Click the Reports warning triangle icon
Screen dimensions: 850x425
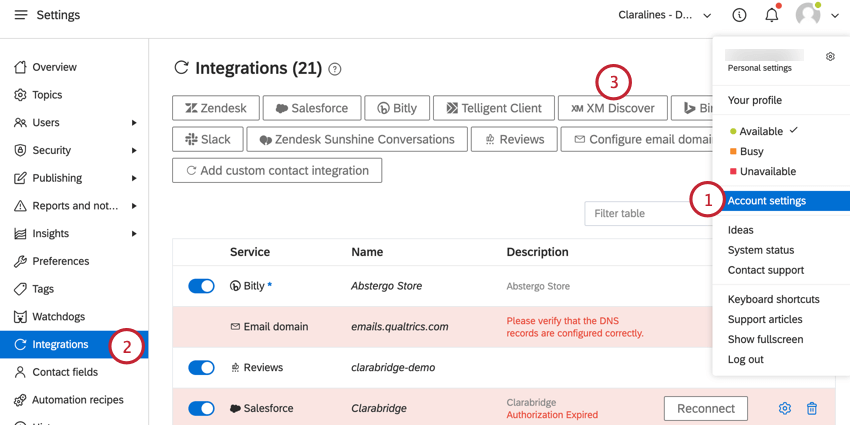20,206
